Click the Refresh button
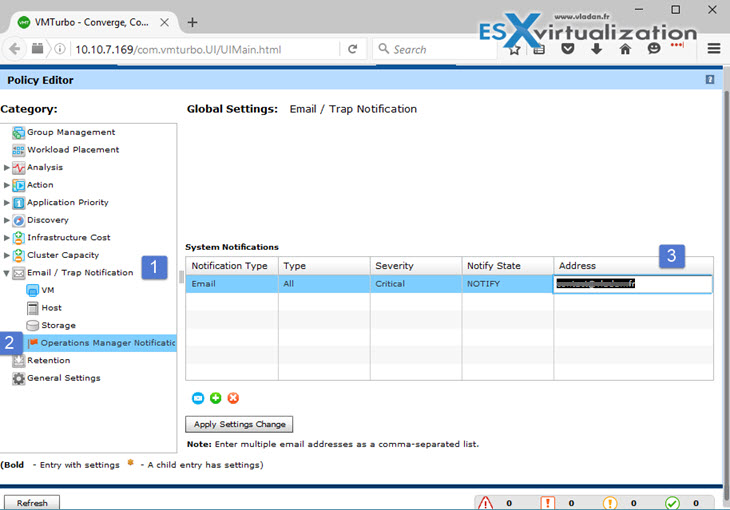Screen dimensions: 730x510 32,503
